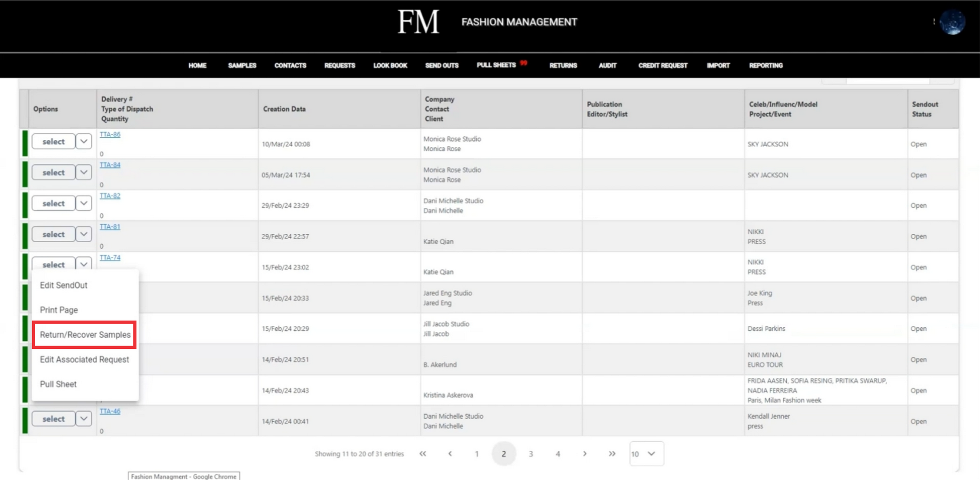980x480 pixels.
Task: Open the user profile avatar
Action: coord(952,22)
